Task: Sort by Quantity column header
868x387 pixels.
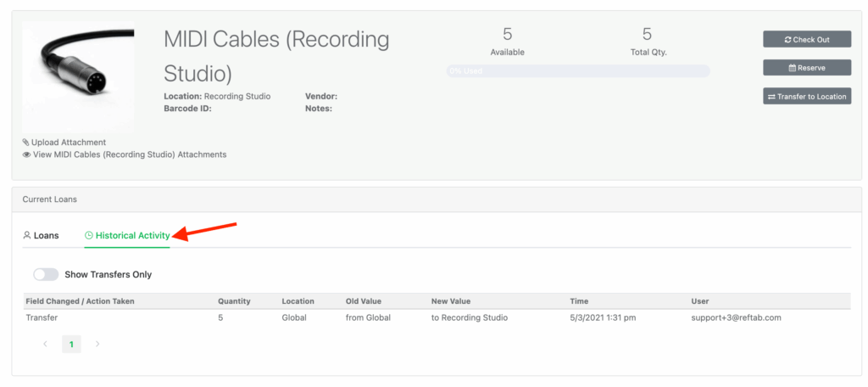Action: click(x=234, y=301)
